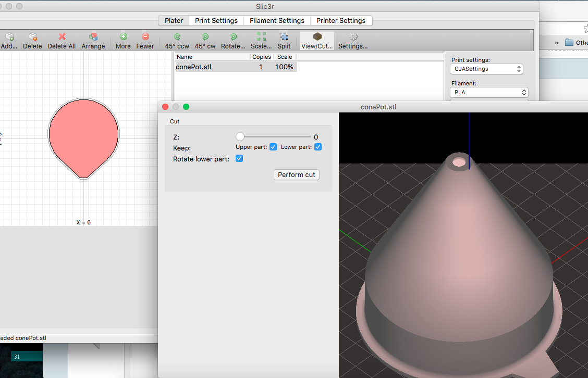Zoom the conePot.stl window with green button
Screen dimensions: 588x378
tap(186, 107)
